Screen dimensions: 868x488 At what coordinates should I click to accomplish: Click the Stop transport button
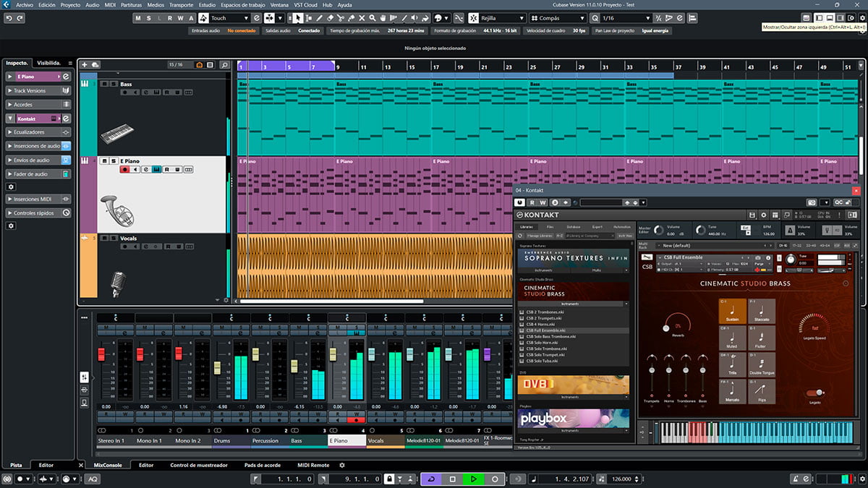(453, 479)
